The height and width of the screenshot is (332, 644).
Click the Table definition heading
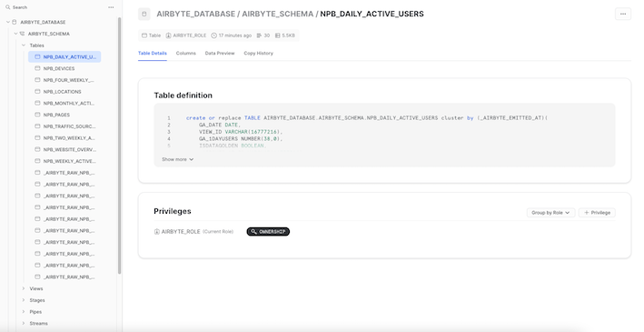coord(183,96)
